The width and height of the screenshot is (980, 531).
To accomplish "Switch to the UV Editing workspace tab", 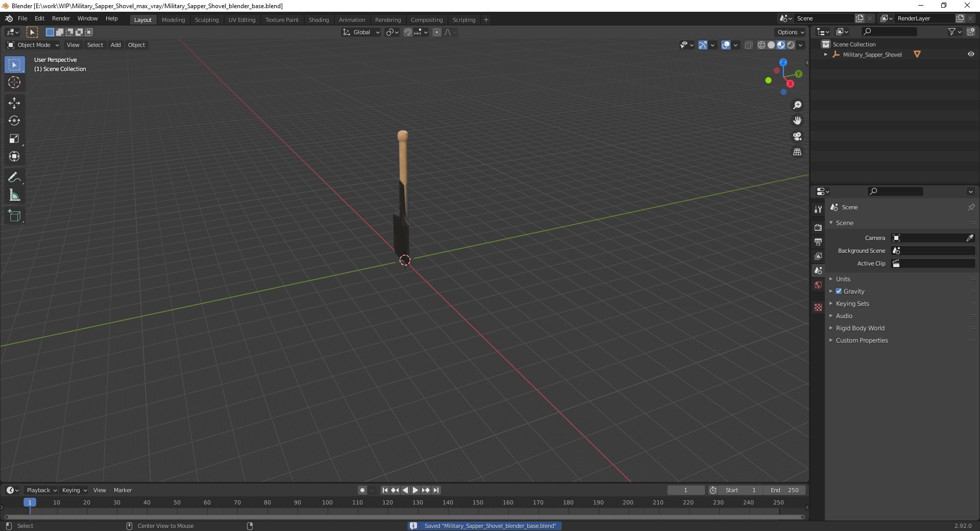I will pyautogui.click(x=242, y=20).
